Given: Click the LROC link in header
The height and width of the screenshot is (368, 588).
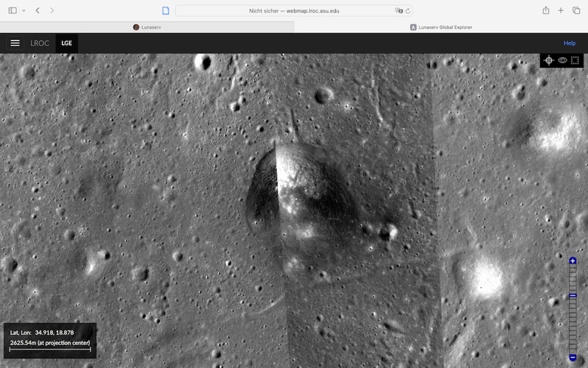Looking at the screenshot, I should [x=40, y=43].
